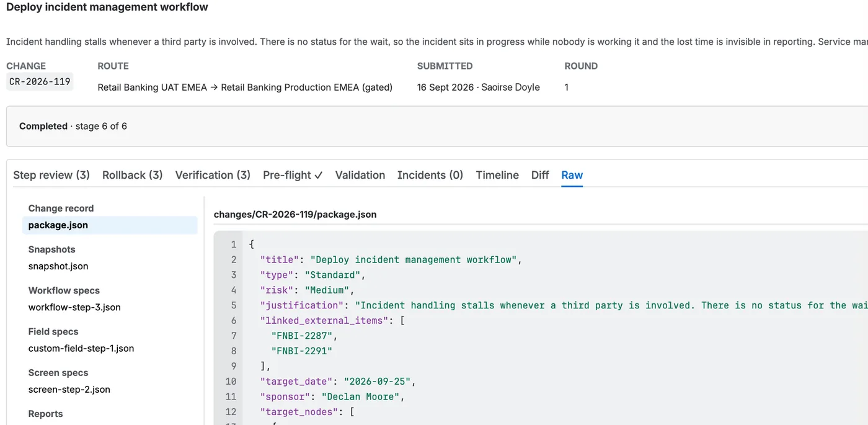Select the Pre-flight tab

[x=293, y=175]
